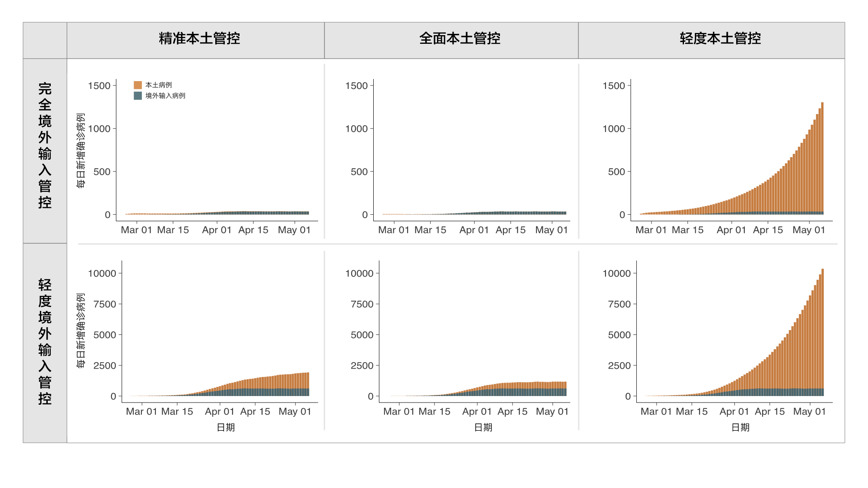
Task: Click tallest orange bar in 10000-scale 轻度本土管控 chart
Action: 822,329
